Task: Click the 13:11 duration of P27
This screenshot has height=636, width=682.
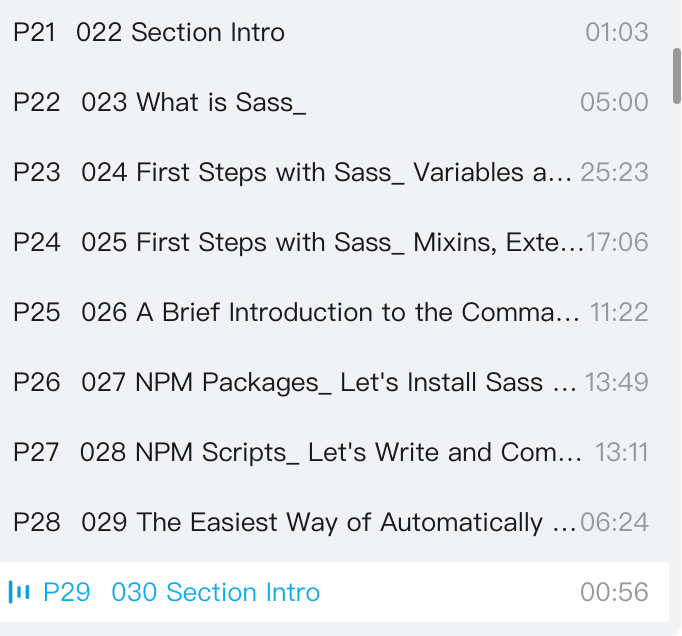Action: (621, 452)
